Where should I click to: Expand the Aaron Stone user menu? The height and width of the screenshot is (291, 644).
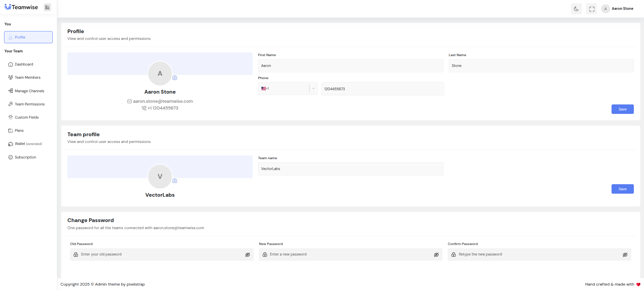tap(622, 9)
